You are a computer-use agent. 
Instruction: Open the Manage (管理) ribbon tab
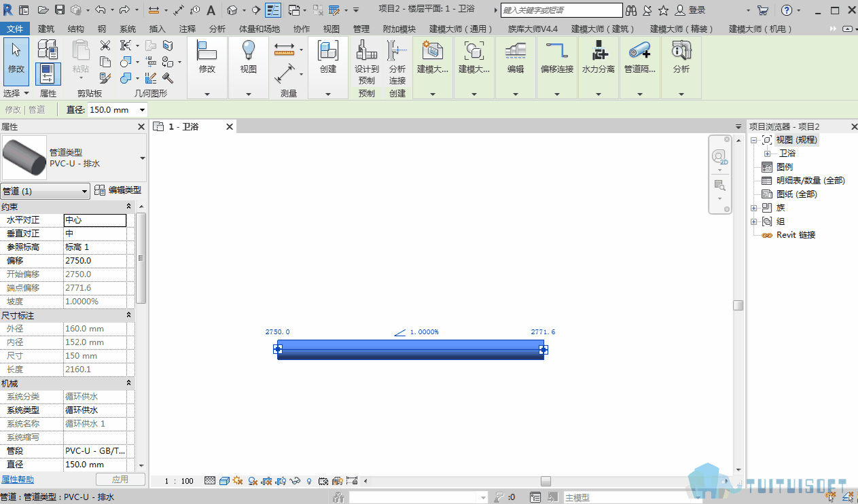tap(361, 29)
